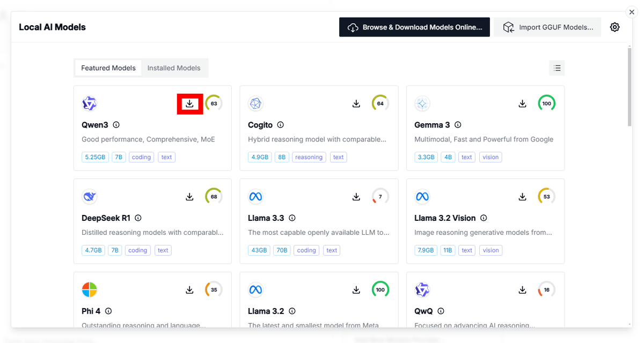Click Gemma 3 compatibility score 100 gauge
Image resolution: width=644 pixels, height=343 pixels.
coord(547,103)
